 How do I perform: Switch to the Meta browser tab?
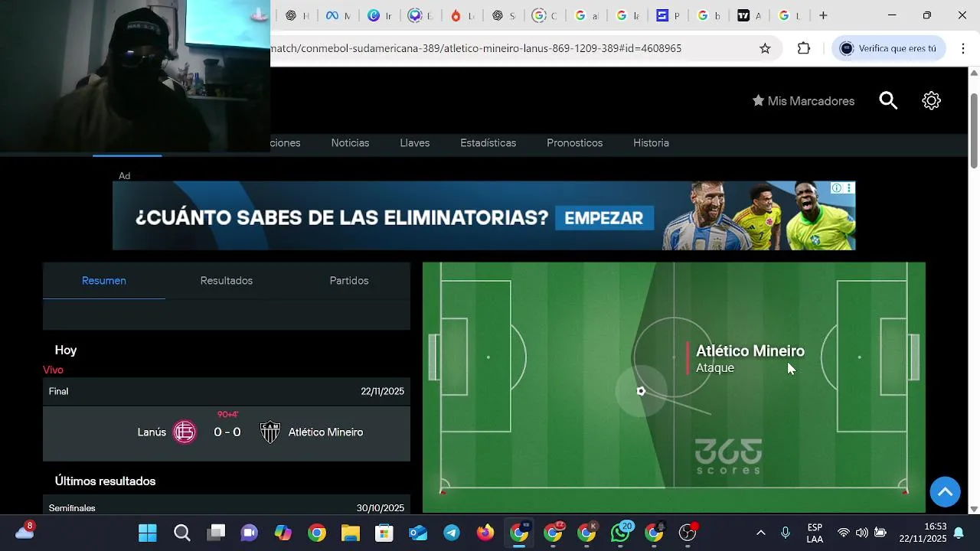[338, 15]
